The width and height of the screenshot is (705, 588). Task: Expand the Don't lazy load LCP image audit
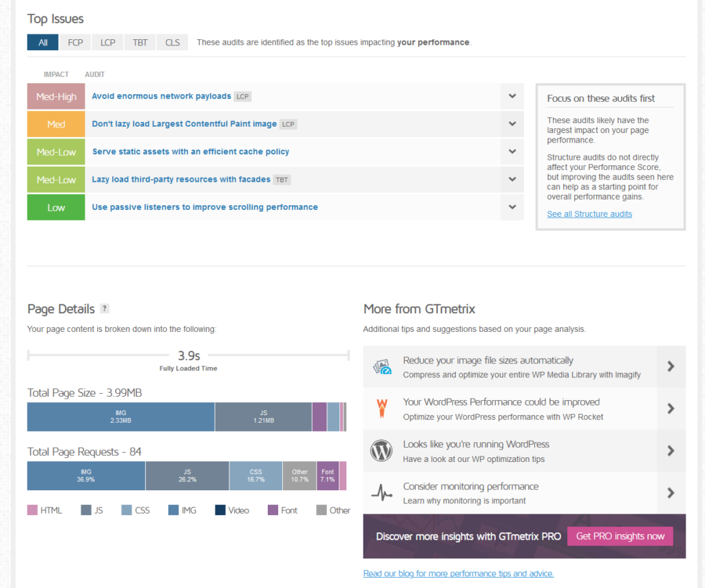pos(512,124)
